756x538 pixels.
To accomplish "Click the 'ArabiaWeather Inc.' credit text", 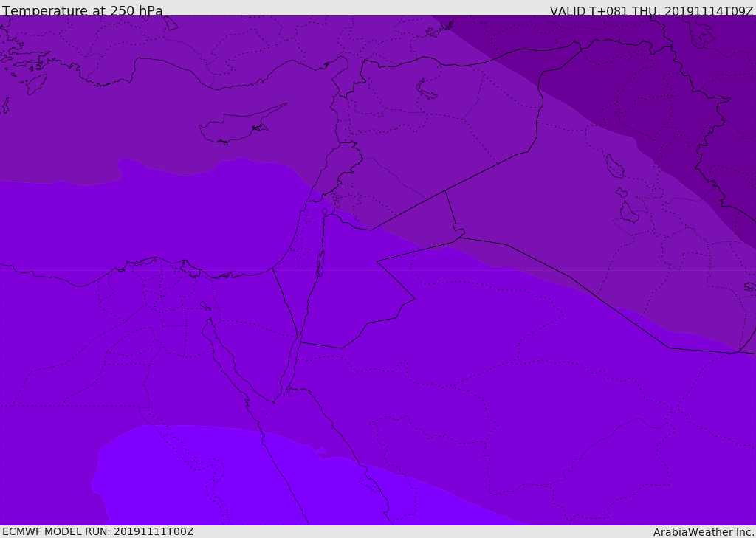I will coord(704,532).
